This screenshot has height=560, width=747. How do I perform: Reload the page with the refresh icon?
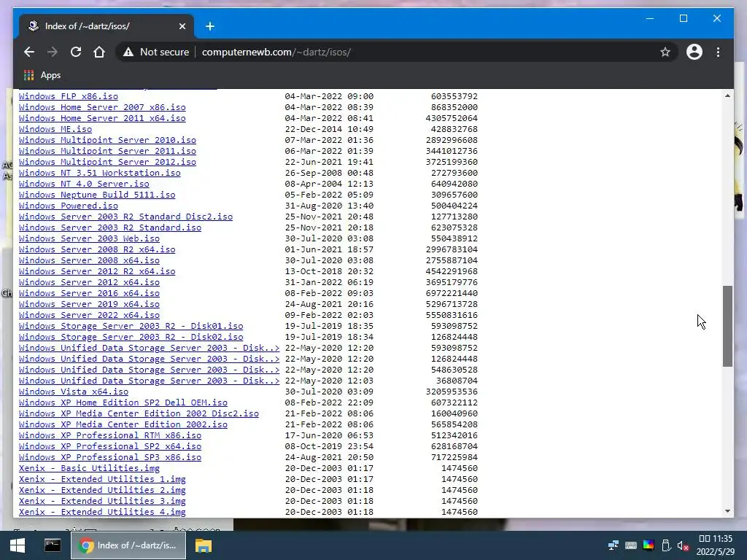coord(76,52)
